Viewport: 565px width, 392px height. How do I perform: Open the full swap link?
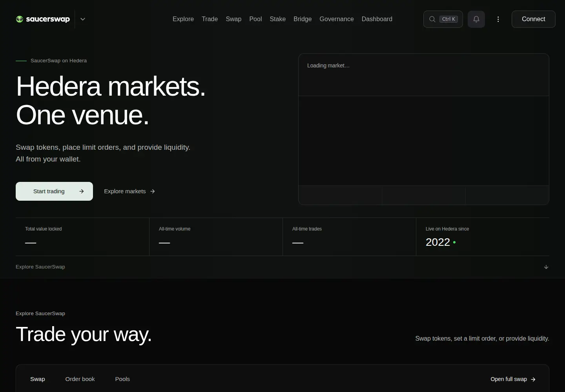coord(513,379)
